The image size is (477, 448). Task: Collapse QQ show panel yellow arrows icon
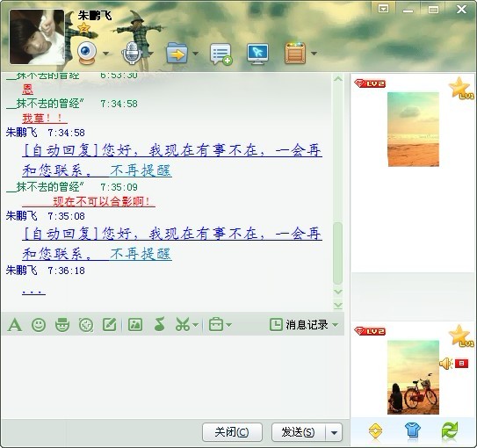pyautogui.click(x=376, y=431)
